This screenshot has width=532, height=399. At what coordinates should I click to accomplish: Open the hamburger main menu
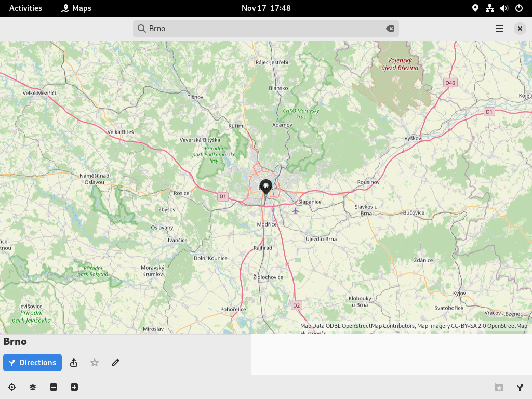[x=499, y=29]
